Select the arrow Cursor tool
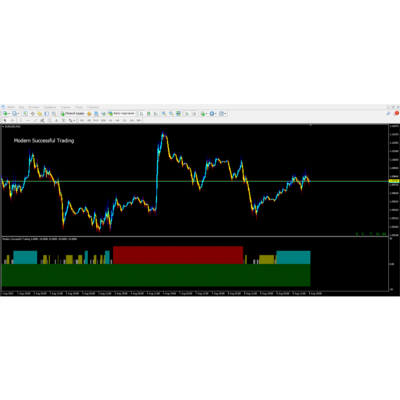 click(5, 120)
